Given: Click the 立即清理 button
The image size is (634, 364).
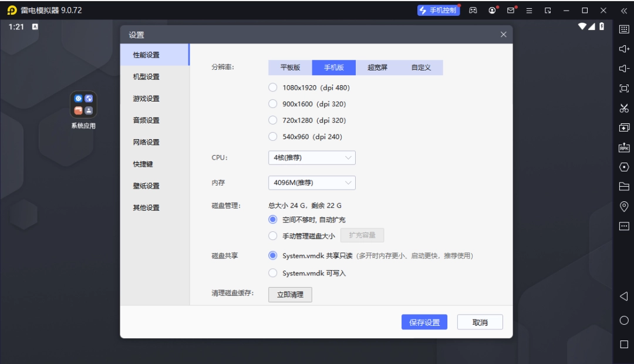Looking at the screenshot, I should (x=290, y=295).
